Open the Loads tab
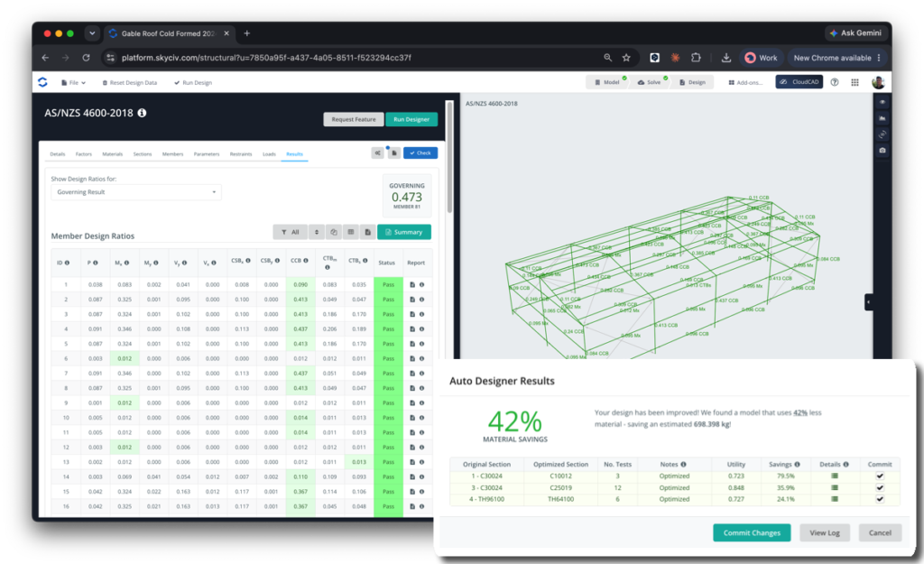This screenshot has width=924, height=564. [x=269, y=153]
